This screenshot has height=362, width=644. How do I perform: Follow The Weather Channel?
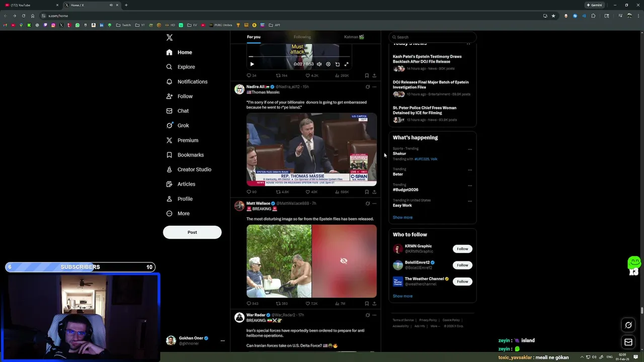click(x=462, y=282)
